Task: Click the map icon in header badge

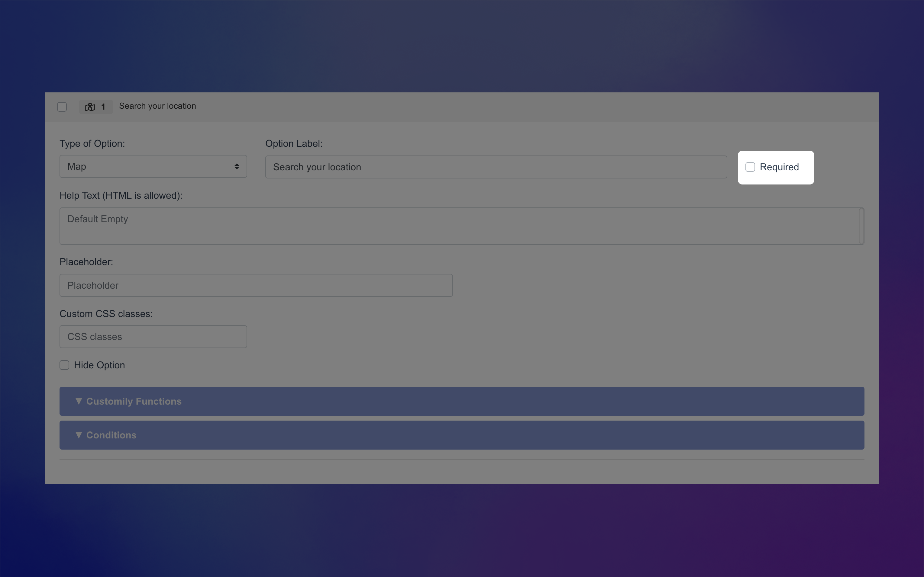Action: click(90, 107)
